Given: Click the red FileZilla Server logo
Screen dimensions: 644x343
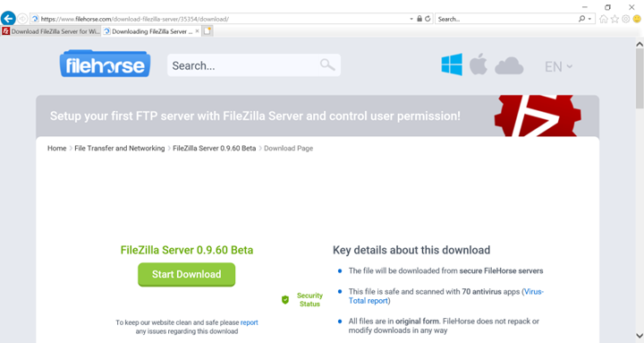Looking at the screenshot, I should click(x=538, y=116).
